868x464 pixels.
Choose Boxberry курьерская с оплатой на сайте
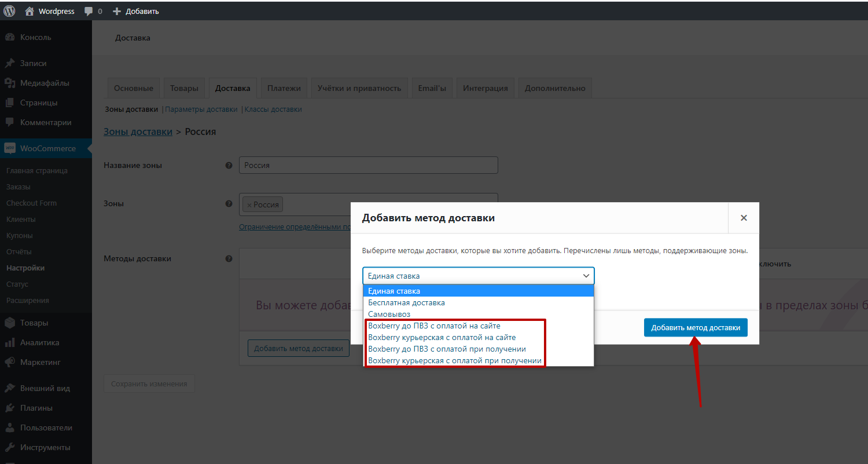479,337
